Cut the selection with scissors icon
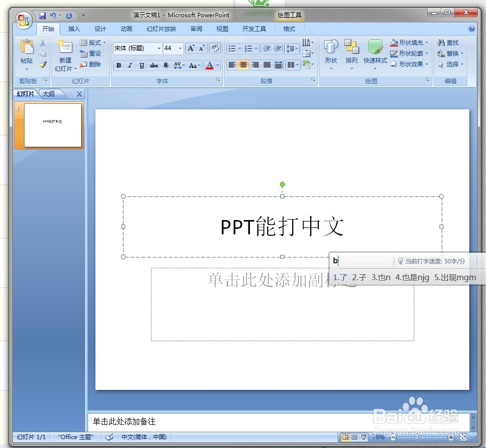Screen dimensions: 486x448 [42, 43]
